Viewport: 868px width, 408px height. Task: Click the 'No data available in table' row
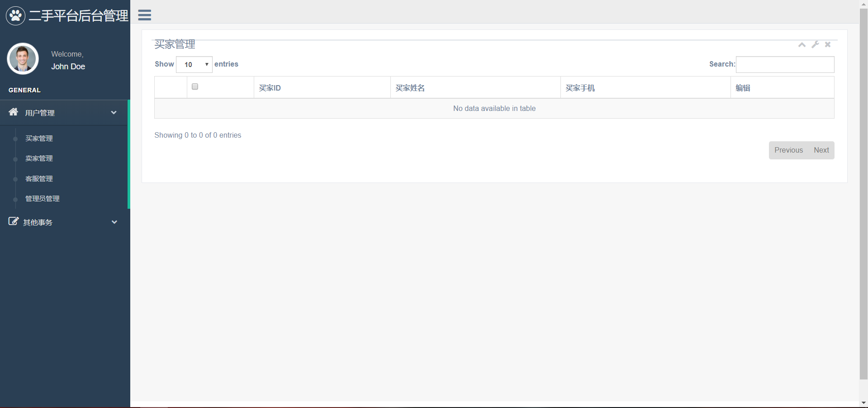click(494, 109)
